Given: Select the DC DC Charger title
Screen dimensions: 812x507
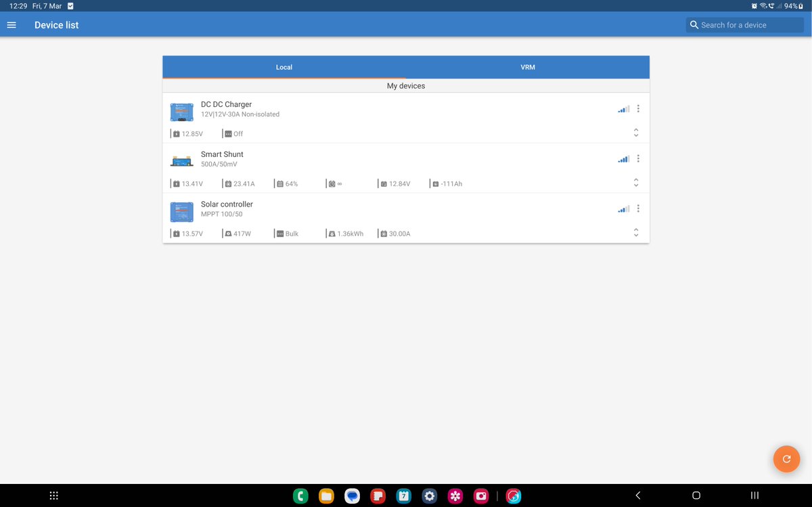Looking at the screenshot, I should (226, 104).
